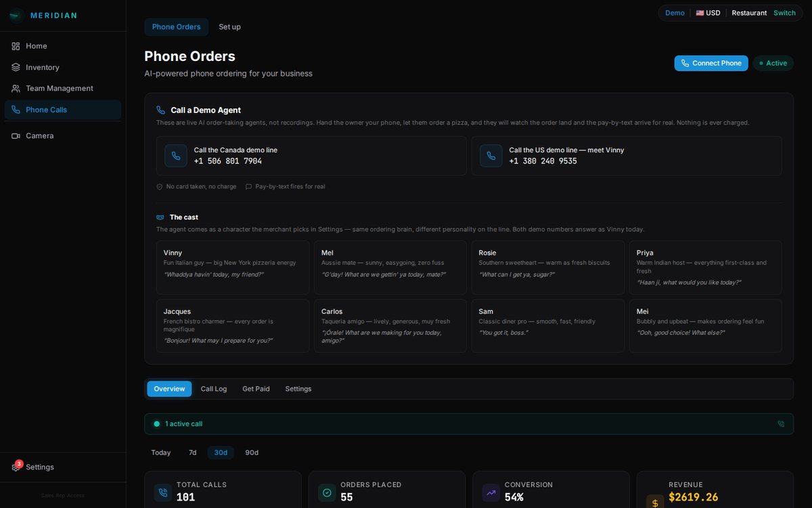
Task: Click the Connect Phone button
Action: pyautogui.click(x=711, y=63)
